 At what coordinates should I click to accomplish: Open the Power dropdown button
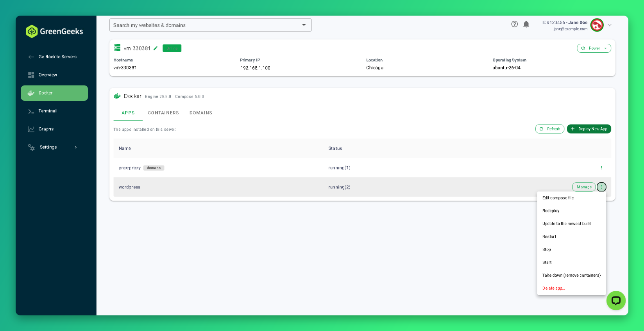pos(594,48)
